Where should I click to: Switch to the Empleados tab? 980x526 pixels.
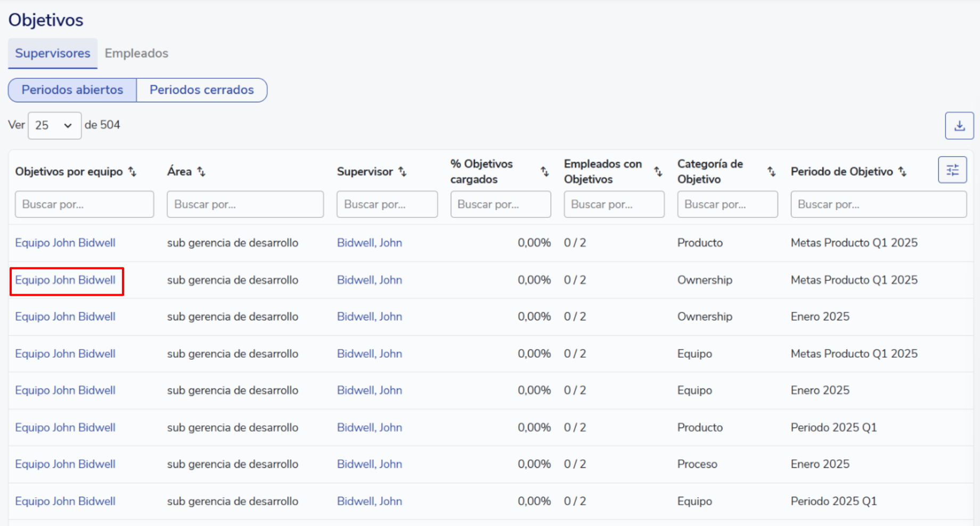pyautogui.click(x=136, y=53)
